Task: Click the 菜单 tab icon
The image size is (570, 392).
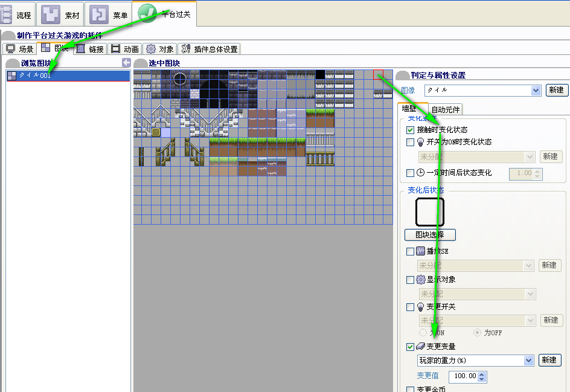Action: (x=99, y=14)
